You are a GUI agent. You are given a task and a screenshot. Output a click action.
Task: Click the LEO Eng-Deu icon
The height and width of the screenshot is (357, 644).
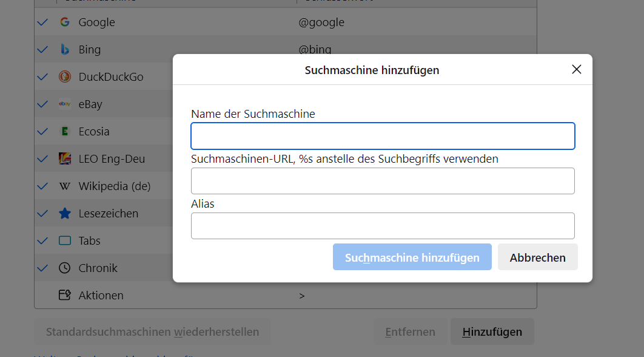pyautogui.click(x=65, y=159)
